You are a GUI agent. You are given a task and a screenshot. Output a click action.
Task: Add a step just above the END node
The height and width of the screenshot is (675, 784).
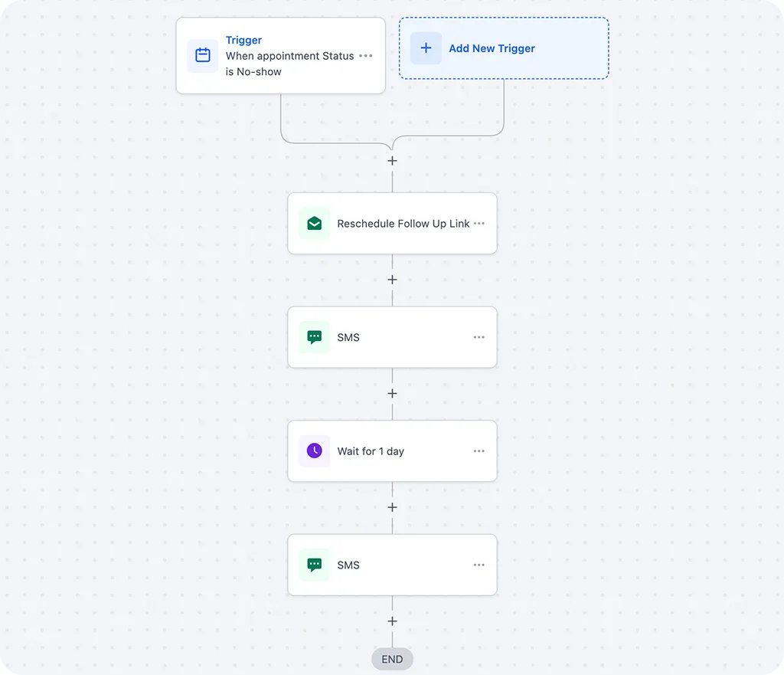click(392, 621)
